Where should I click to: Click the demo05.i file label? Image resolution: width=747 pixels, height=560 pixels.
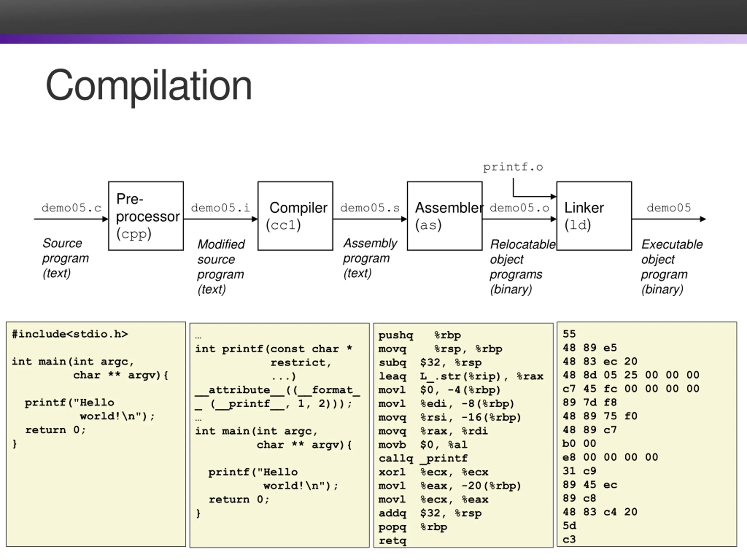click(221, 208)
